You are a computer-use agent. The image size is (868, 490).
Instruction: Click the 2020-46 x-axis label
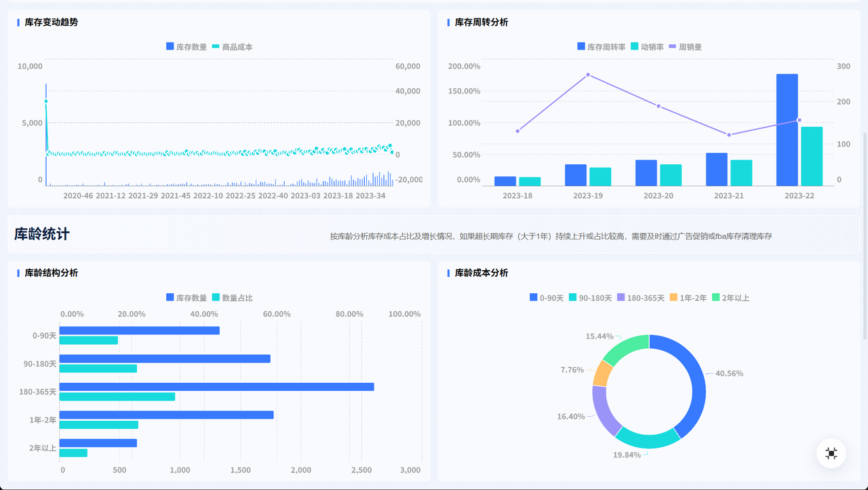point(78,196)
